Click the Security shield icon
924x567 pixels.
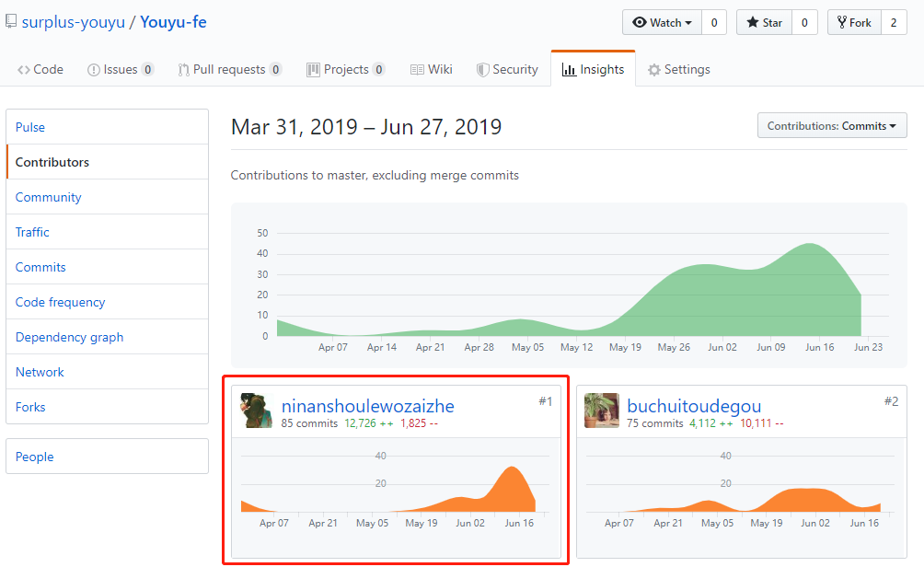(x=482, y=69)
